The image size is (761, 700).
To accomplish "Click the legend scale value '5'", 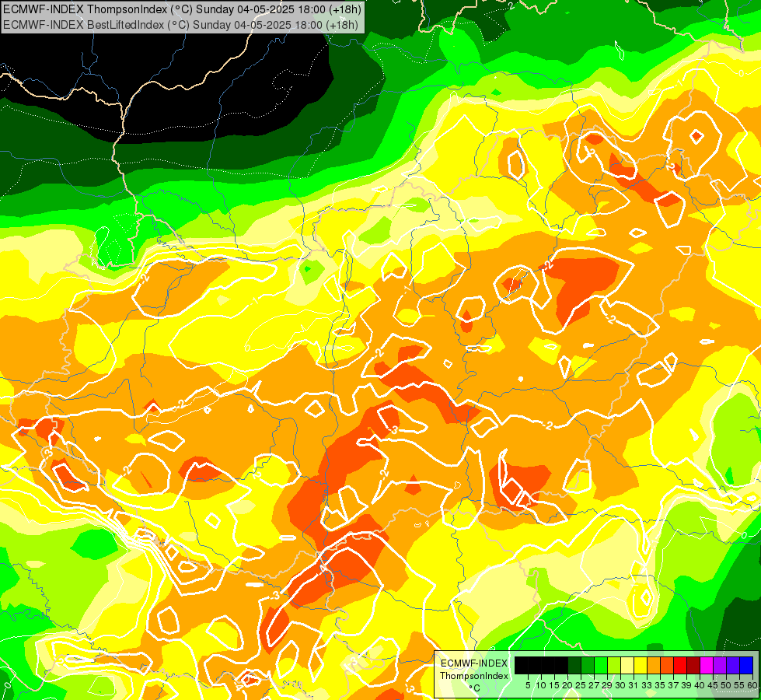I will (x=528, y=685).
